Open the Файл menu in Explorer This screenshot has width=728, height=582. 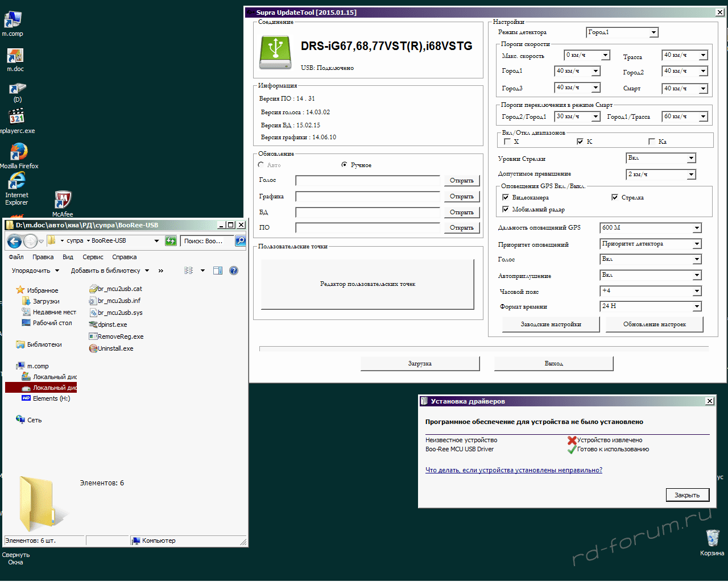(x=16, y=257)
